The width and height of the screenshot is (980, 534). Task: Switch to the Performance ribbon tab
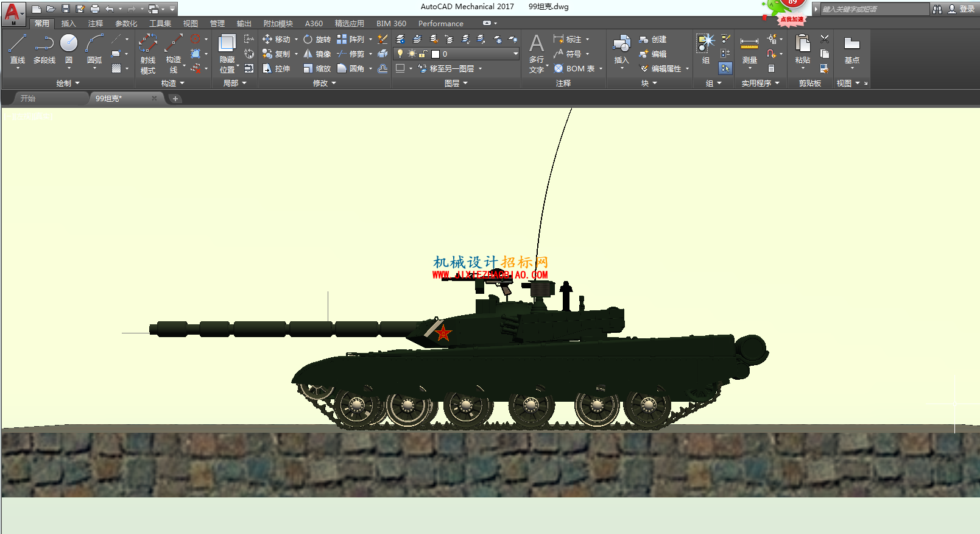(441, 23)
